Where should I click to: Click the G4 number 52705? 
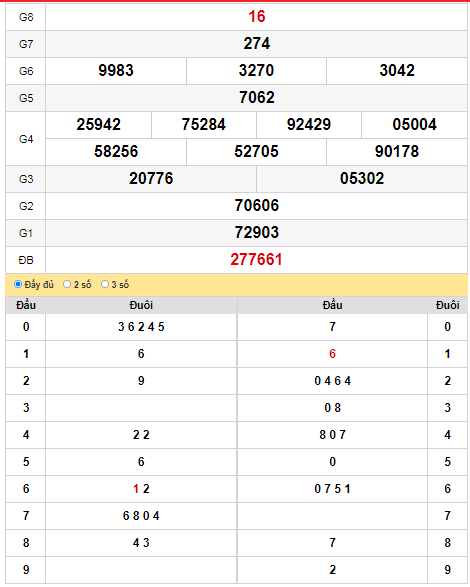tap(256, 151)
